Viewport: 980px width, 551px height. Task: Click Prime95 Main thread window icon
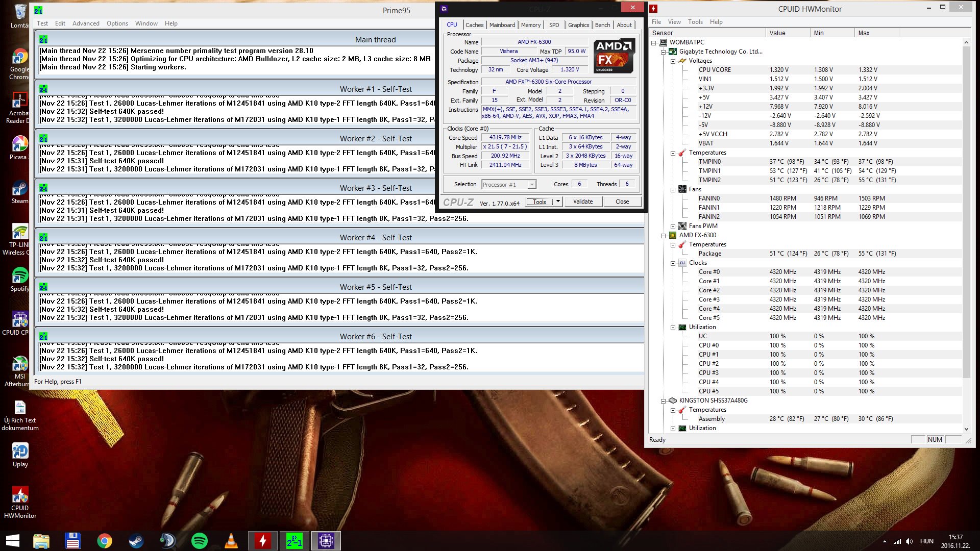point(43,39)
